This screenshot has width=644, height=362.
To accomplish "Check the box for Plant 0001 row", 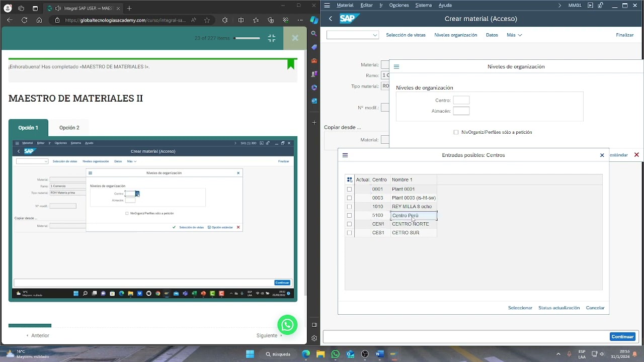I will click(349, 190).
